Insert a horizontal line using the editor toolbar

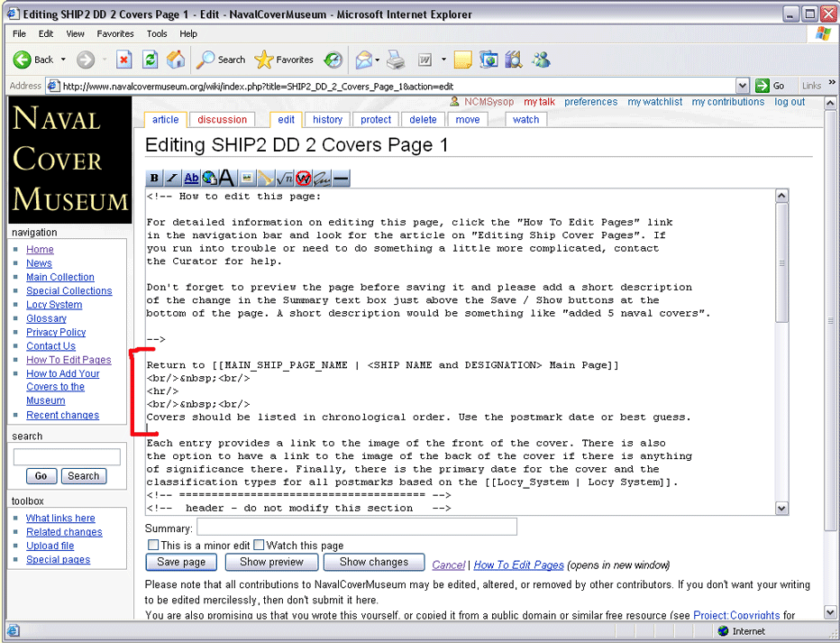pyautogui.click(x=341, y=179)
